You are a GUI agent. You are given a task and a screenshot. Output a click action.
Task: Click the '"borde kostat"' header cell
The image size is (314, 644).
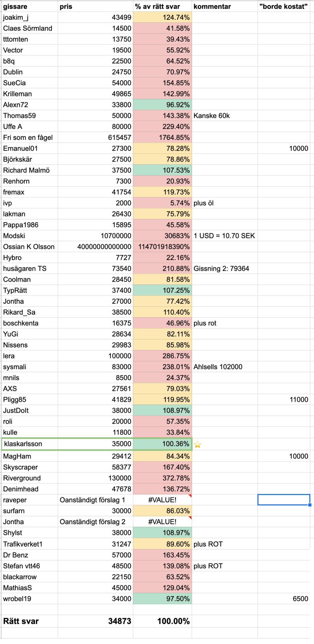[x=284, y=7]
